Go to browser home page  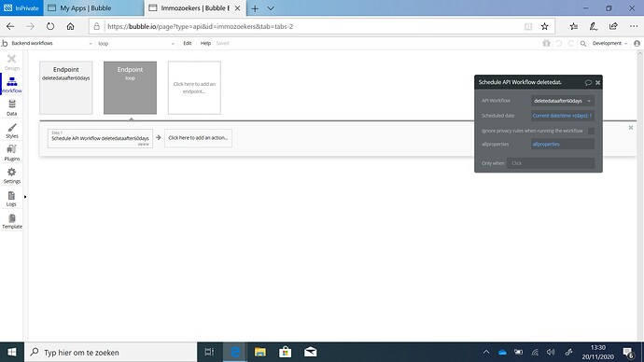click(x=71, y=26)
